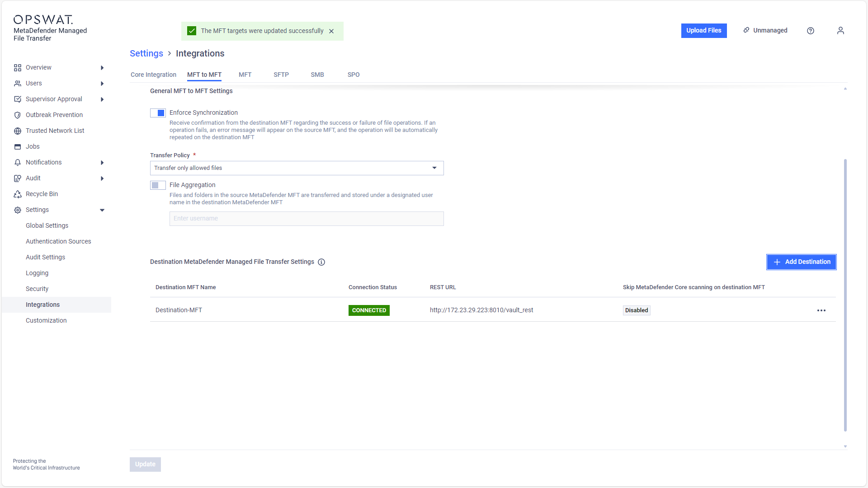868x488 pixels.
Task: Click the Overview grid icon
Action: pyautogui.click(x=18, y=68)
